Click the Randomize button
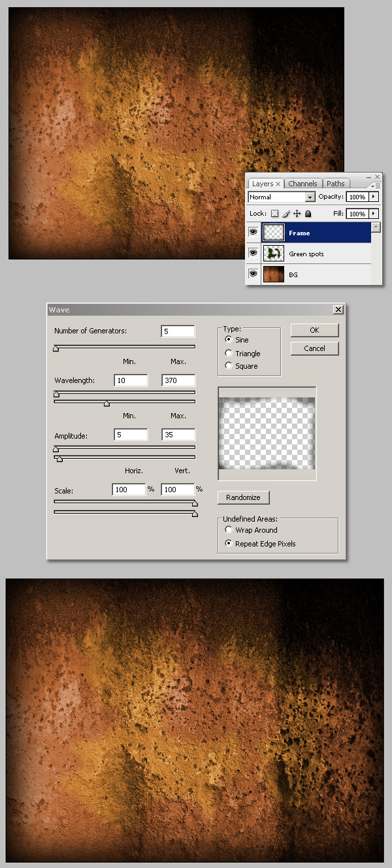392x868 pixels. [x=243, y=497]
